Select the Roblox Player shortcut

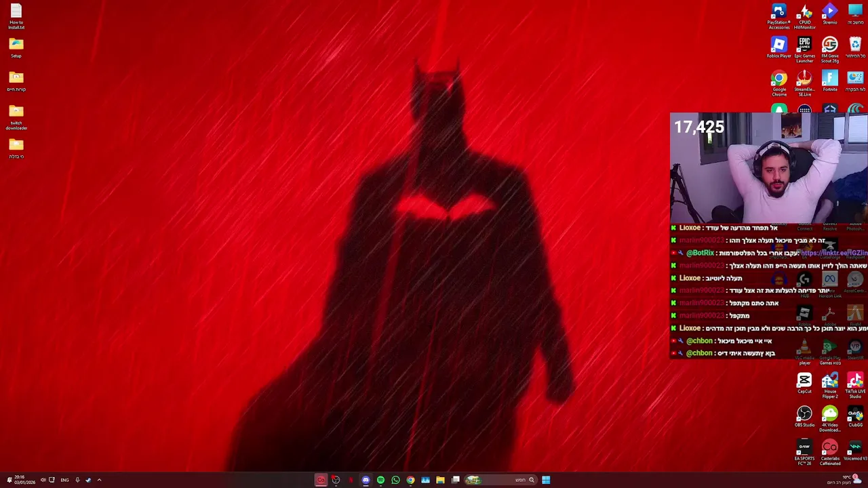[778, 48]
